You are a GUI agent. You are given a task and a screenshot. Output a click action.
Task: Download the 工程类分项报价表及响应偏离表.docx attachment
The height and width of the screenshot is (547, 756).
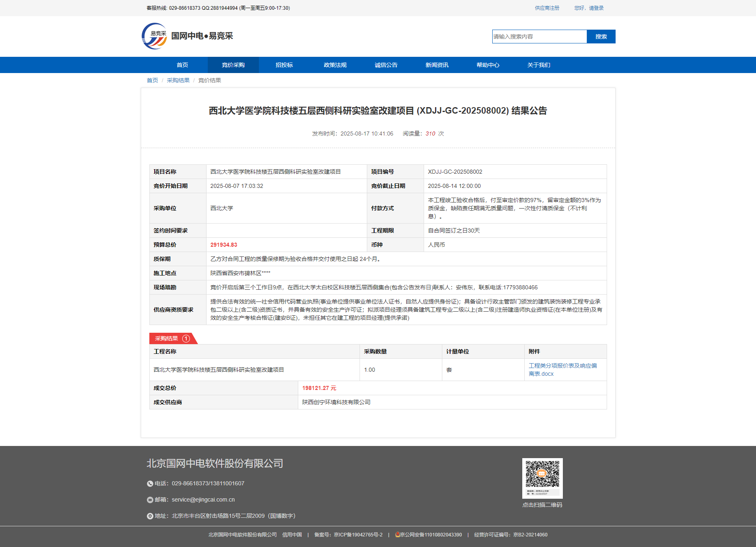coord(562,370)
